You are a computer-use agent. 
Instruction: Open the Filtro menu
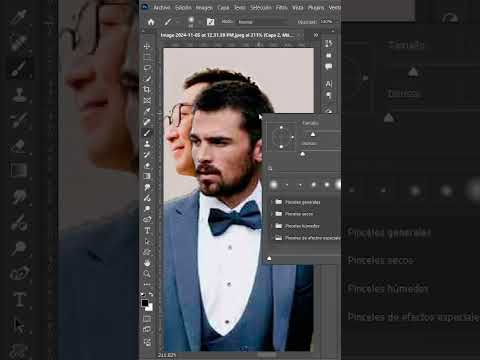282,7
